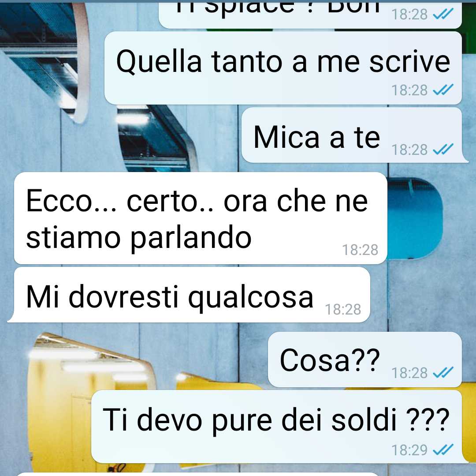
Task: Click the 18:28 timestamp on 'Mi dovresti qualcosa'
Action: tap(343, 310)
